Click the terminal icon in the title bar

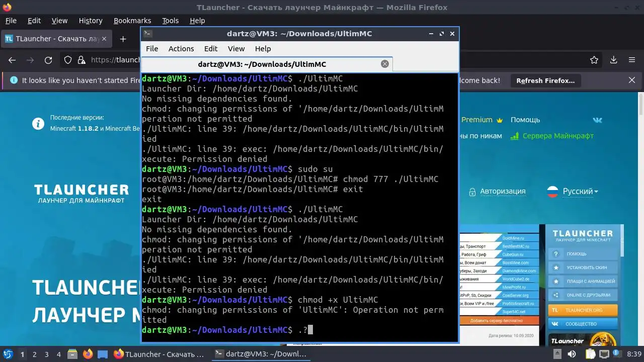pyautogui.click(x=147, y=34)
